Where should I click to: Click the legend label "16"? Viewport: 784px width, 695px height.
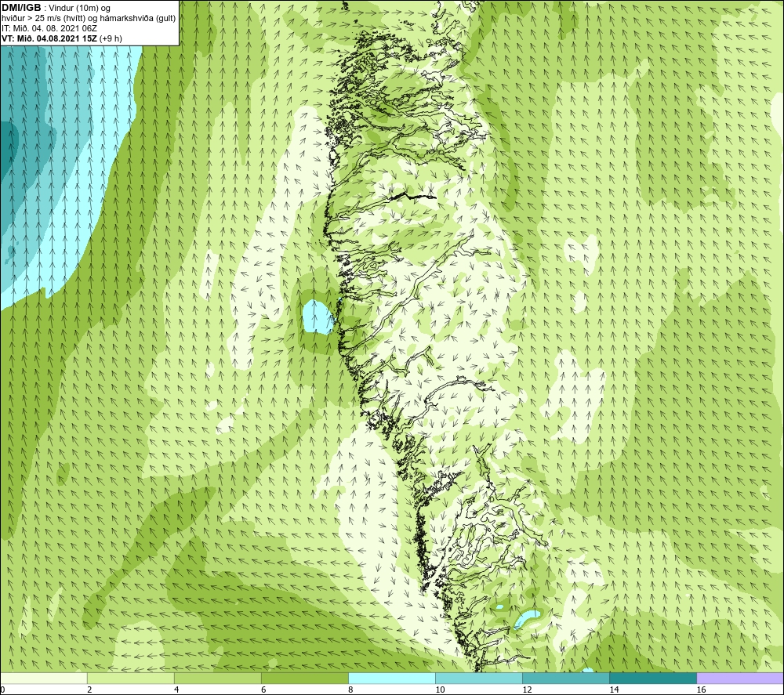click(701, 690)
